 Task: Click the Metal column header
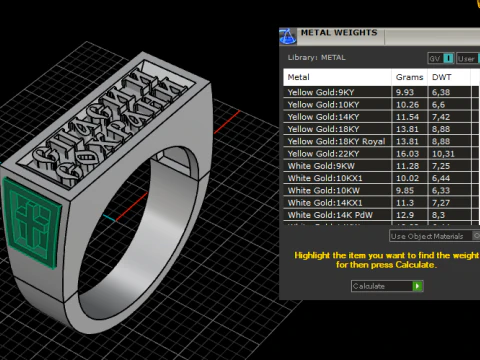(337, 77)
